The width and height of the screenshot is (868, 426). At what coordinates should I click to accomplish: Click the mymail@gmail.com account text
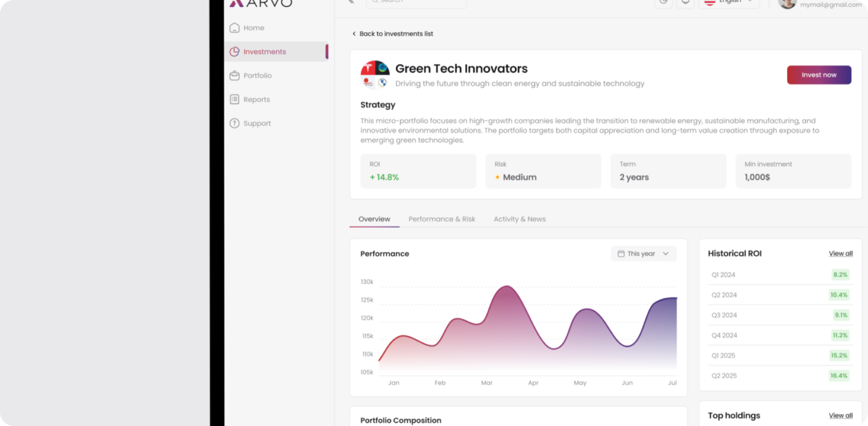831,4
